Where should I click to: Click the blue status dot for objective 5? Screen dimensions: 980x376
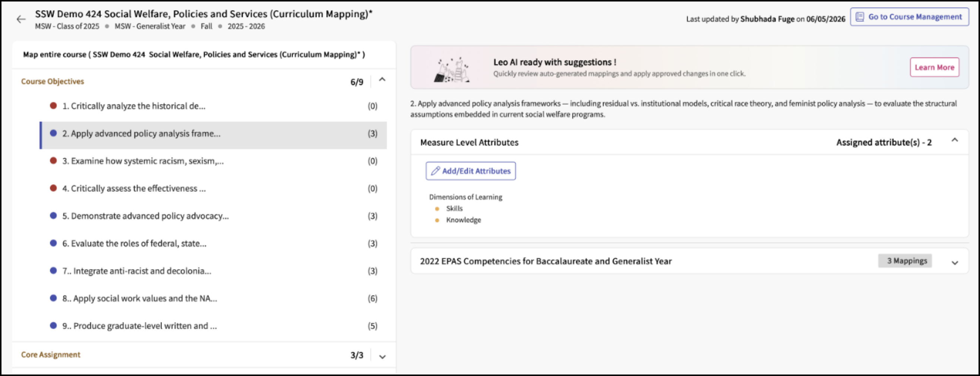[53, 216]
